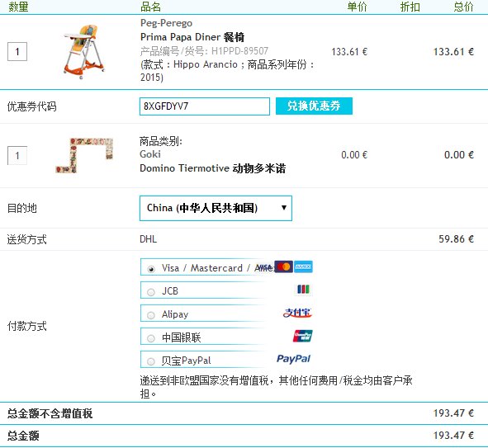
Task: Click the Goki brand name
Action: 150,154
